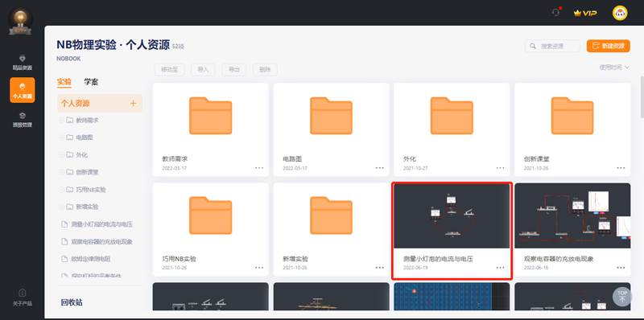The image size is (644, 320).
Task: Click the orange 新建资源 button
Action: (x=609, y=46)
